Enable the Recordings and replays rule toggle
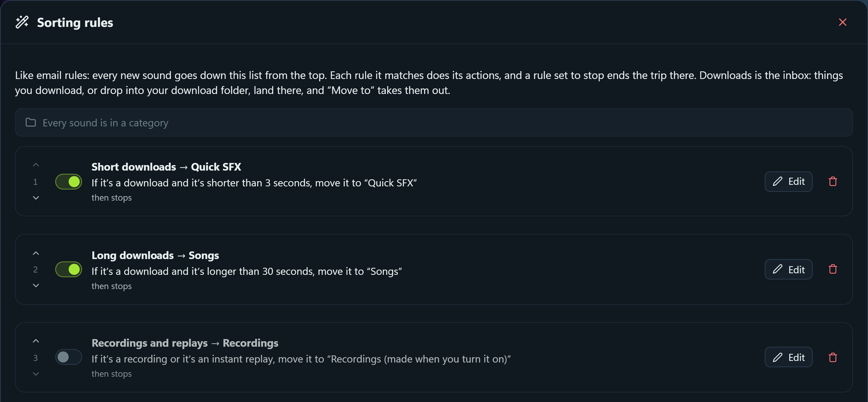 (69, 357)
